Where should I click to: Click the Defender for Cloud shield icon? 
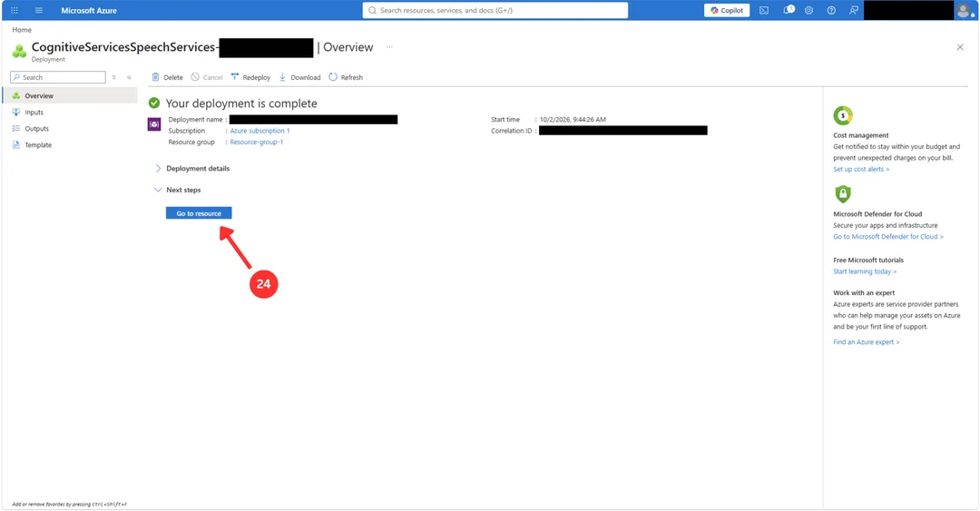pyautogui.click(x=843, y=194)
